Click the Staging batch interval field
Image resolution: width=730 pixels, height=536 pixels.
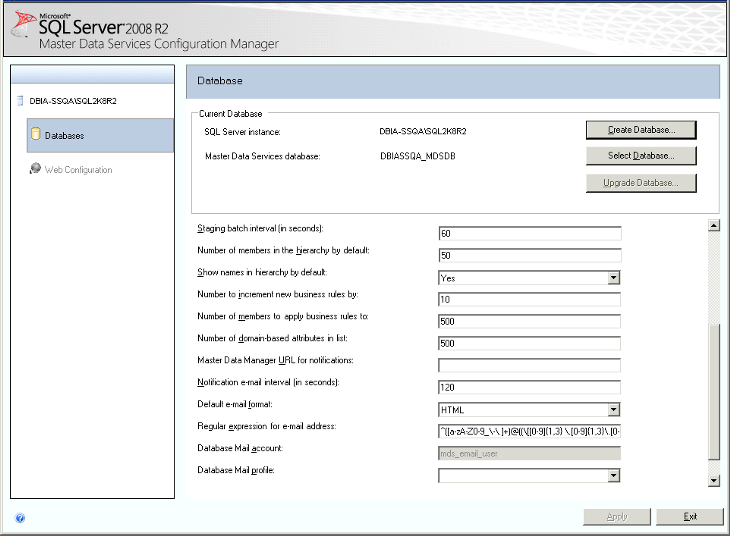point(529,234)
